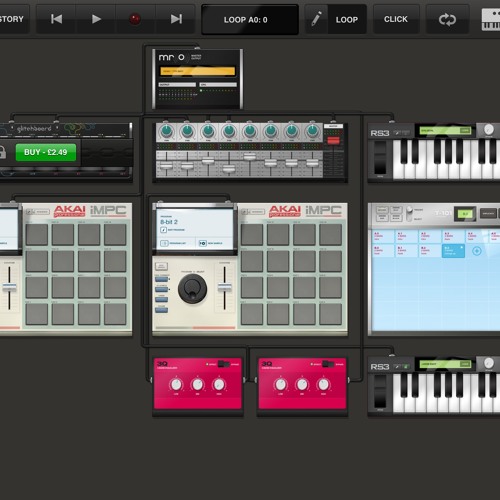Turn the High knob on the left 3Q pedal

(219, 385)
